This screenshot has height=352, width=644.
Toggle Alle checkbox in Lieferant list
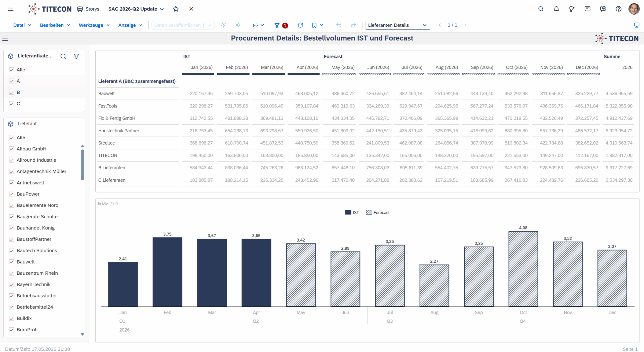pos(11,138)
